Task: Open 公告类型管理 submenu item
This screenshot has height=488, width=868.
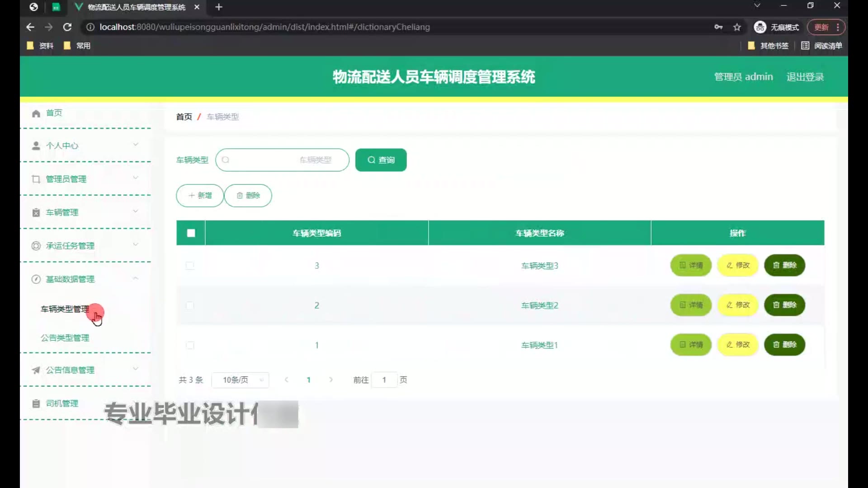Action: tap(65, 338)
